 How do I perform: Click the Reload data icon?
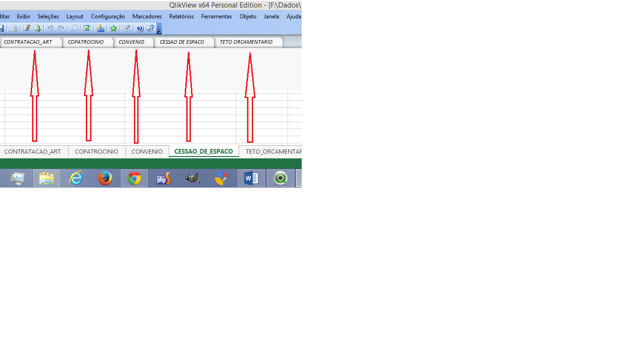[37, 28]
